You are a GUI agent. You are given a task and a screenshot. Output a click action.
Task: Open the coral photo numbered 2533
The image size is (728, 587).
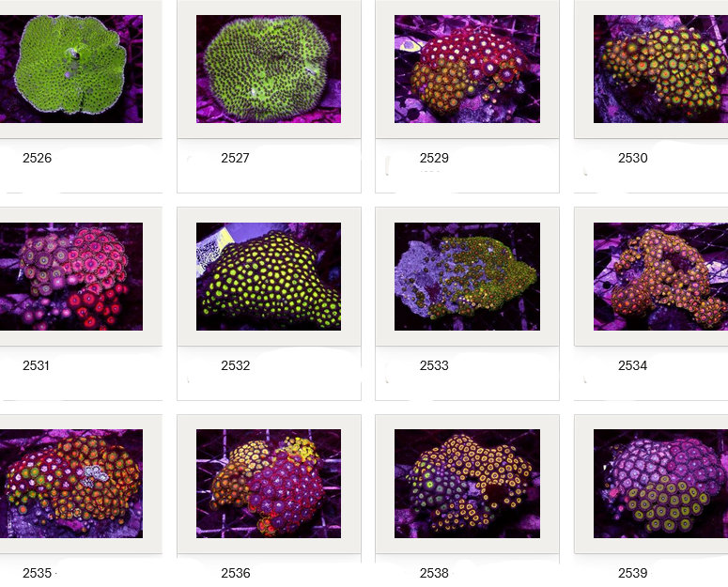pyautogui.click(x=467, y=276)
